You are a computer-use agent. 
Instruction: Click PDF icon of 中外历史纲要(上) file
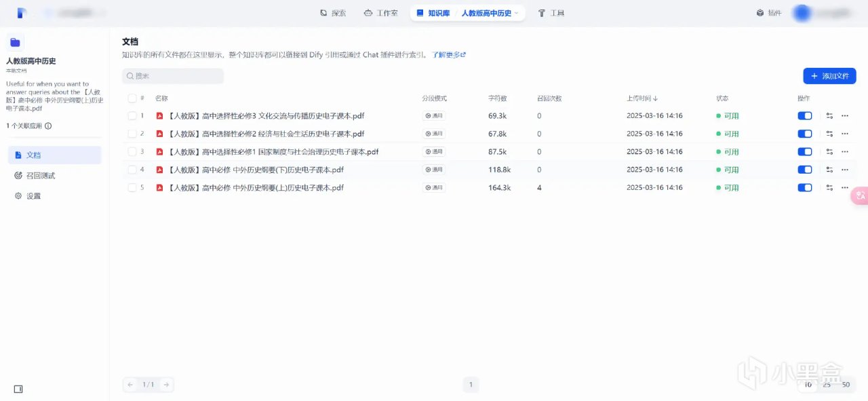[x=160, y=187]
